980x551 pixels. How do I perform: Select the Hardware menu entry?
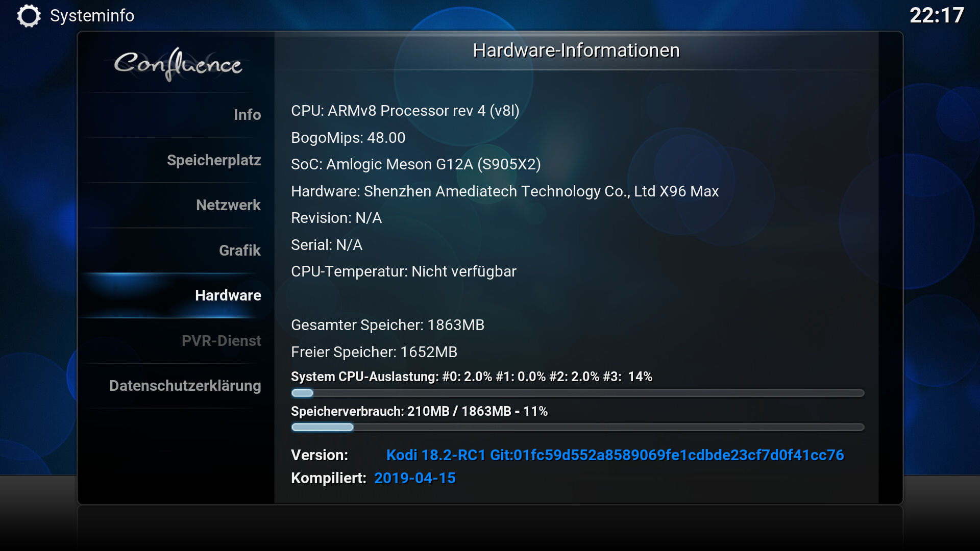pos(176,295)
